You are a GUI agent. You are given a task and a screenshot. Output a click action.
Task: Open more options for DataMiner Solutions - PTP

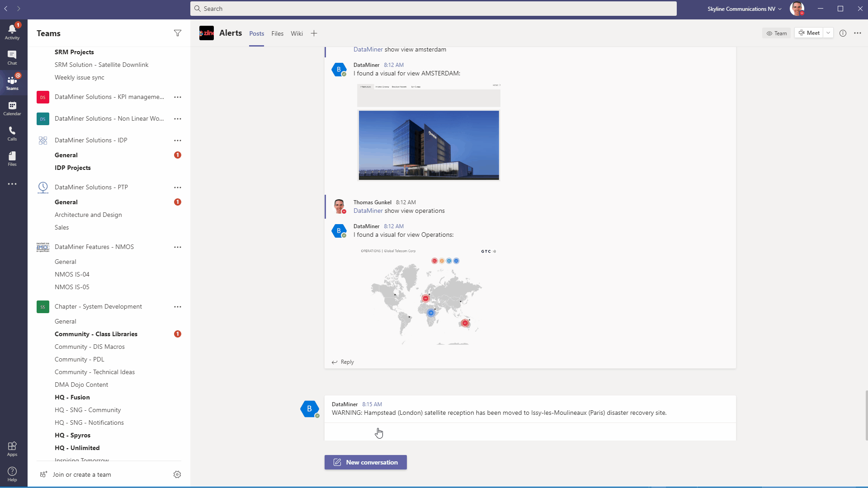click(178, 188)
